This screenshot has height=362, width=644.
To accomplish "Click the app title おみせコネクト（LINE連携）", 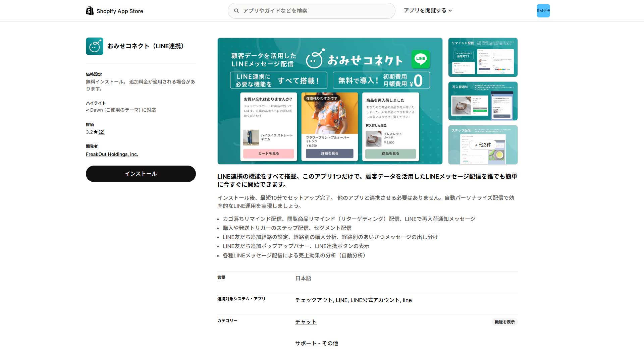I will coord(147,46).
